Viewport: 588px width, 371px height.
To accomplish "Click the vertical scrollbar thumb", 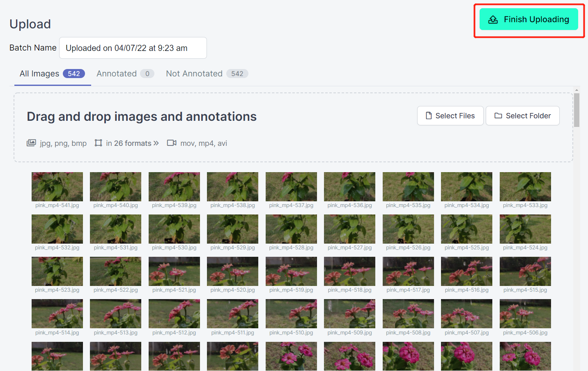I will point(577,110).
